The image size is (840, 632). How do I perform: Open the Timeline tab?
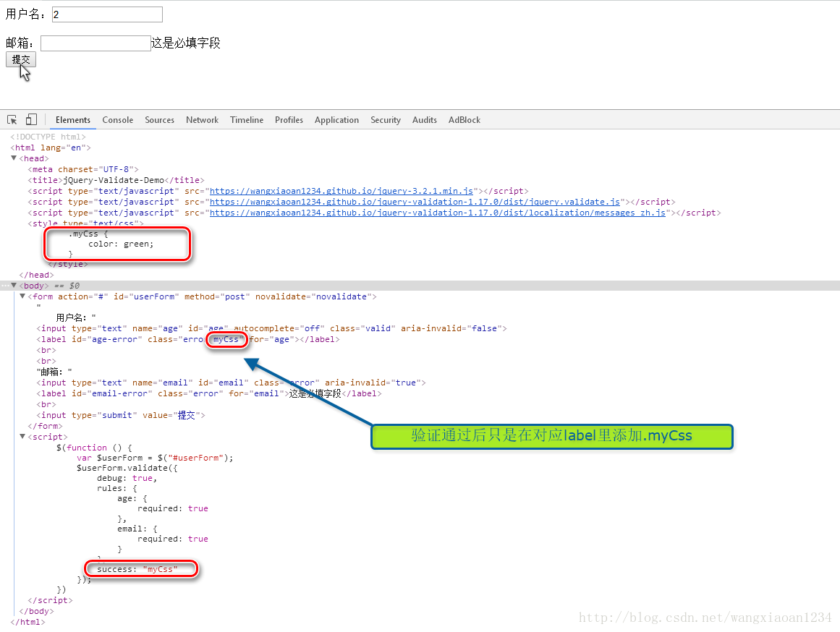(x=247, y=120)
